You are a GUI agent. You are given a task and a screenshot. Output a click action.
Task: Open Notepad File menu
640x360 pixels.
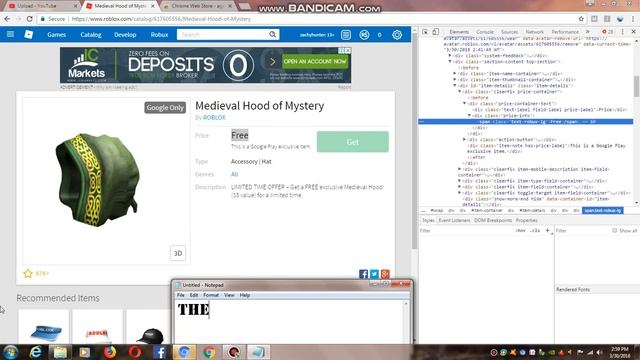pos(181,295)
